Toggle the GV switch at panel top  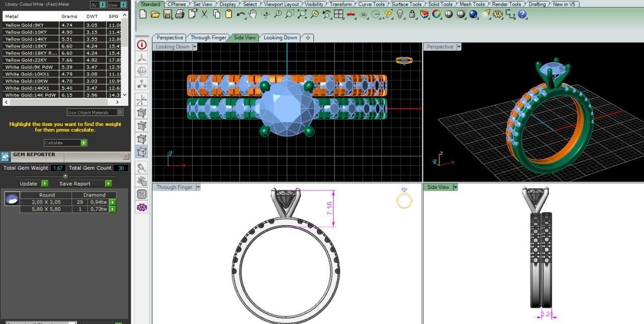click(x=103, y=5)
